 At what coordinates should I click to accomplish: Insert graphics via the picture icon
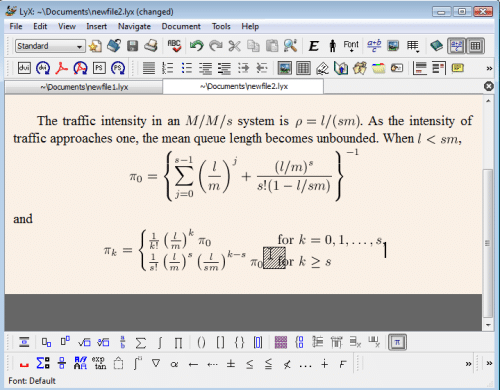click(393, 46)
